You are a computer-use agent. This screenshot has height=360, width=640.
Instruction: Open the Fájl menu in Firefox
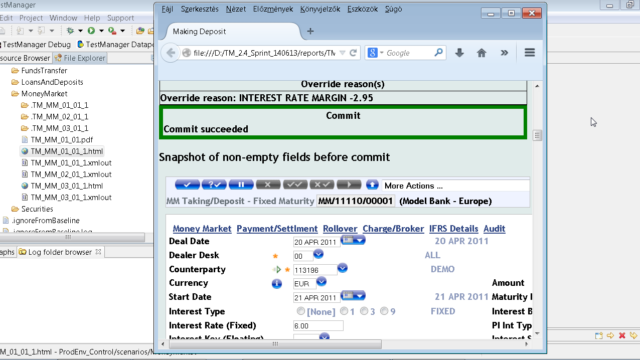click(x=167, y=9)
